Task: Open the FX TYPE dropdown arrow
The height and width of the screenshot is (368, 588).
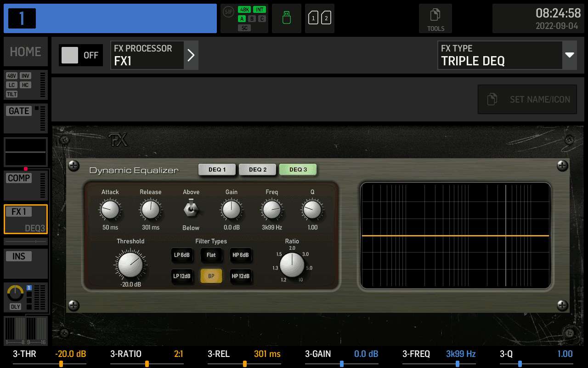Action: pos(570,55)
